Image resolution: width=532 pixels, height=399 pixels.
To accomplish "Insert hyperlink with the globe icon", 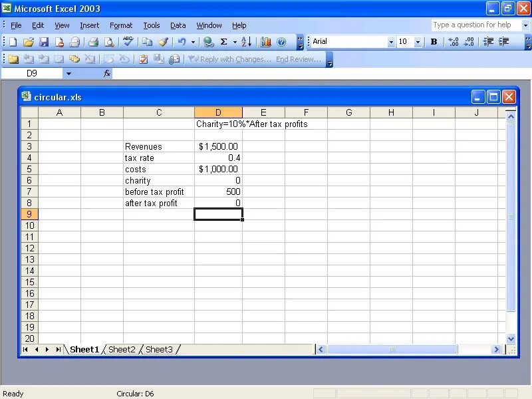I will 208,42.
